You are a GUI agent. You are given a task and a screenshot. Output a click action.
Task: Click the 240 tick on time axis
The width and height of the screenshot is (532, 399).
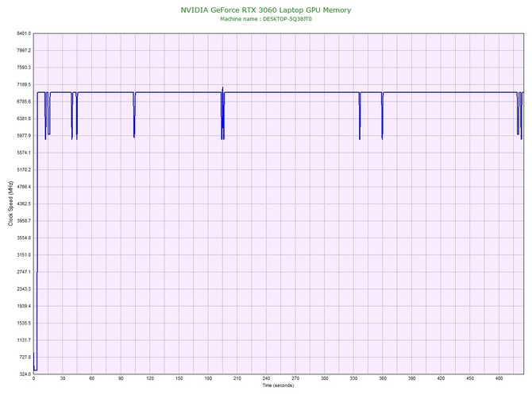pyautogui.click(x=266, y=378)
